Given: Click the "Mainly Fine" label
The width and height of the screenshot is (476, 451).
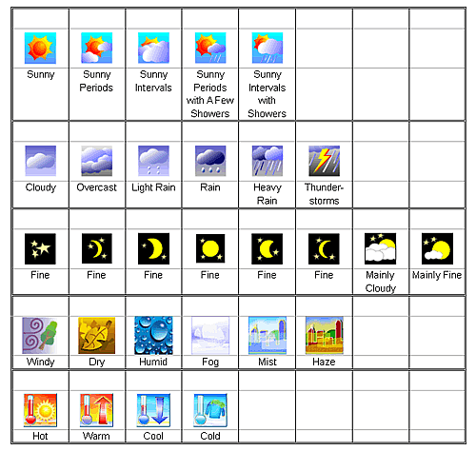Looking at the screenshot, I should coord(437,275).
